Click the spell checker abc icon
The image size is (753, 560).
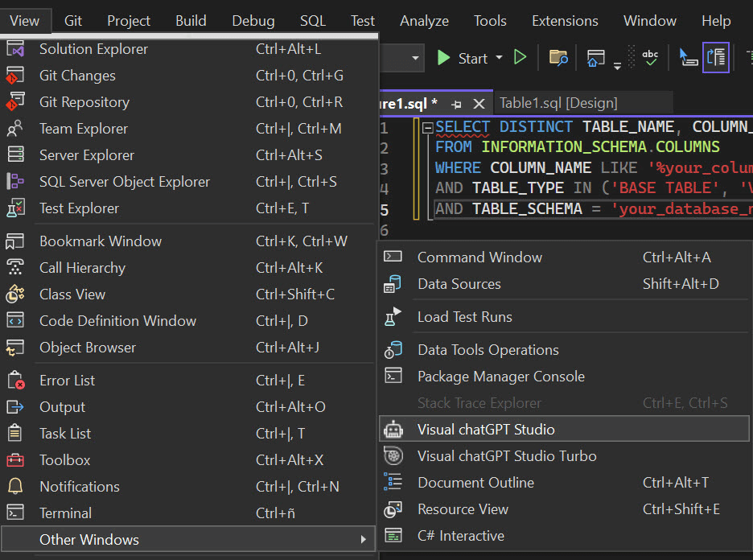point(650,57)
